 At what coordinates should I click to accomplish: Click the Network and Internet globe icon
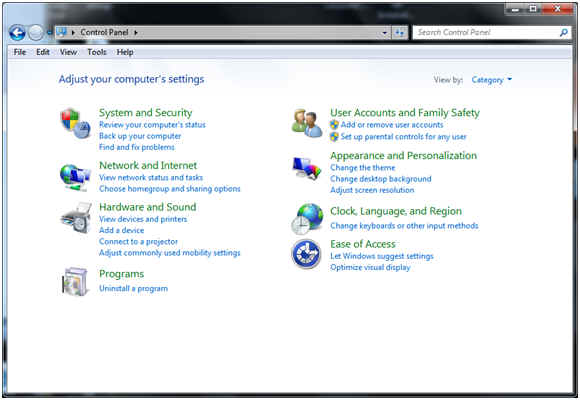click(75, 178)
